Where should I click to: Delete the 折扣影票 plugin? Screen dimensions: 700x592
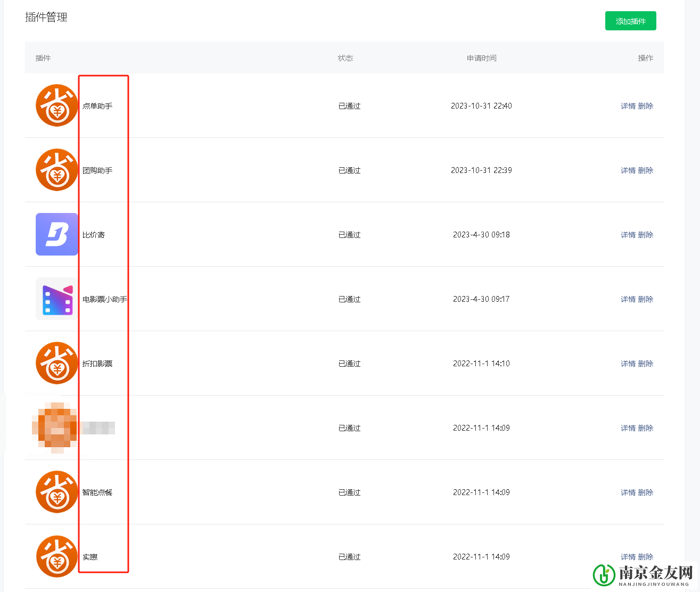[x=646, y=364]
